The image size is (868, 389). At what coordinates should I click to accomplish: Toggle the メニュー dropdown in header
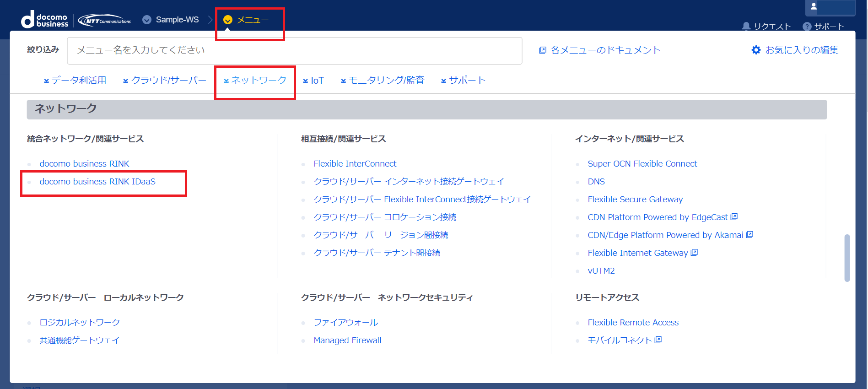(x=246, y=20)
